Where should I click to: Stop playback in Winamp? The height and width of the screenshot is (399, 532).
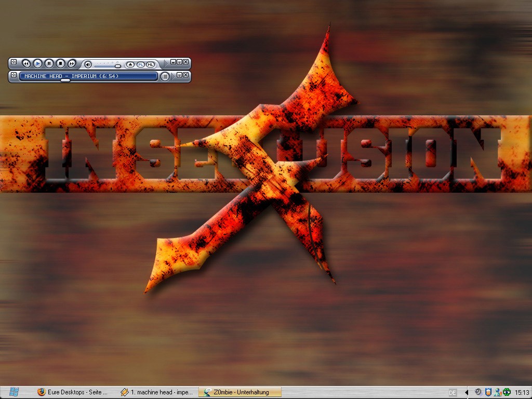[60, 63]
